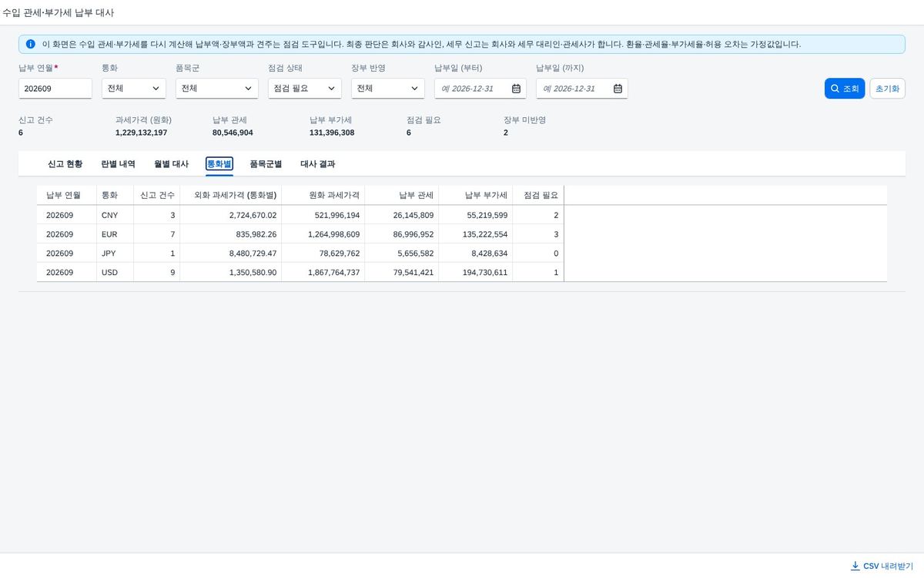Switch to the 신고 현황 tab
The height and width of the screenshot is (578, 924).
(x=65, y=164)
